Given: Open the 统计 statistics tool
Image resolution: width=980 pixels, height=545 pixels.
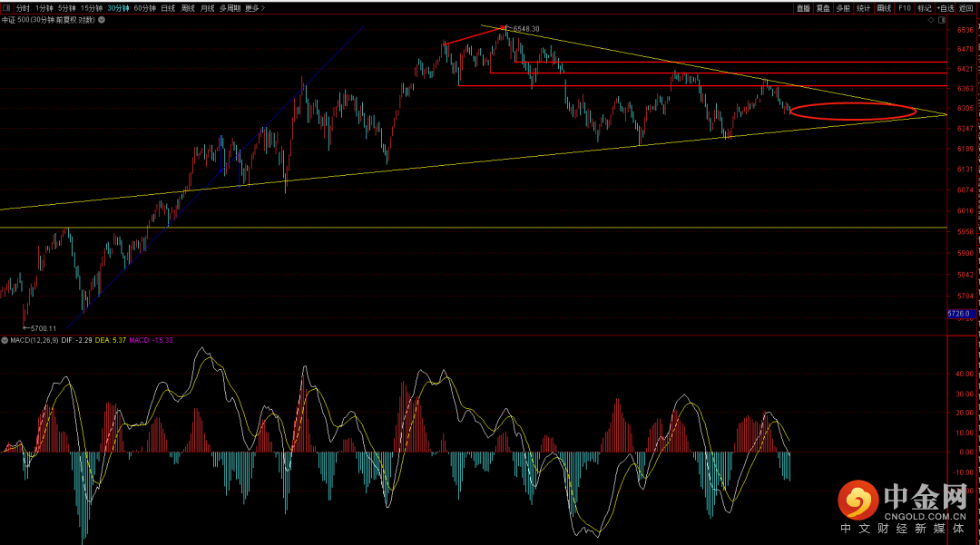Looking at the screenshot, I should click(x=864, y=8).
